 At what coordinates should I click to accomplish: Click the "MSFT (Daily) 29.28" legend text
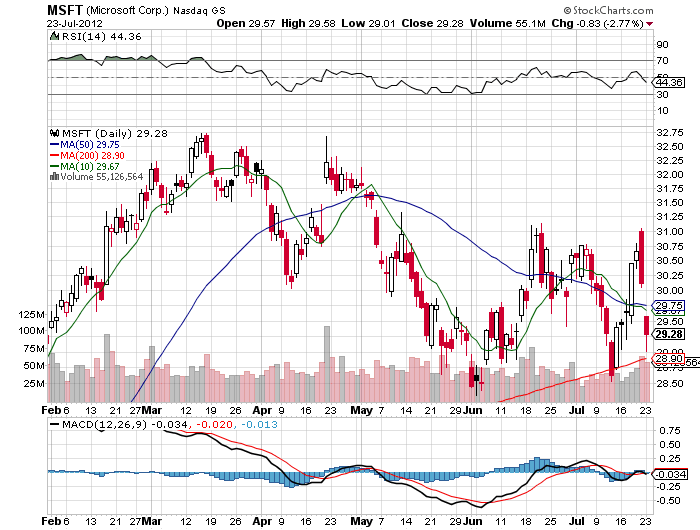click(x=115, y=133)
